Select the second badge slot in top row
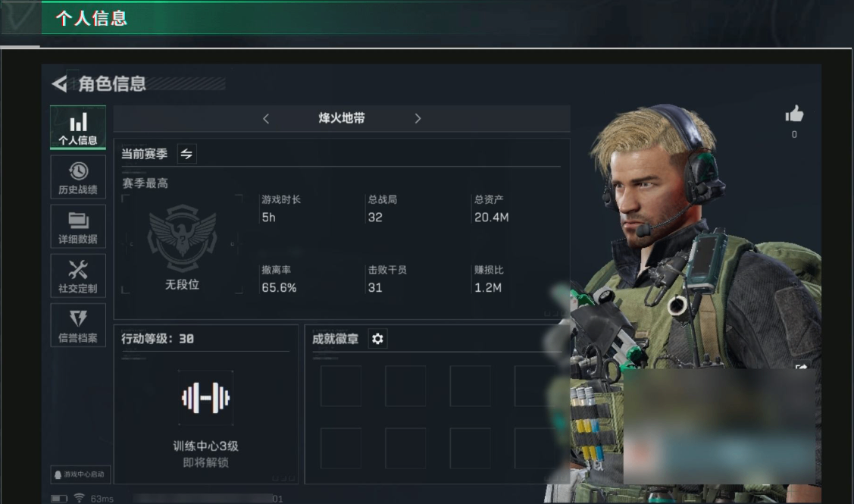The width and height of the screenshot is (854, 504). coord(405,386)
